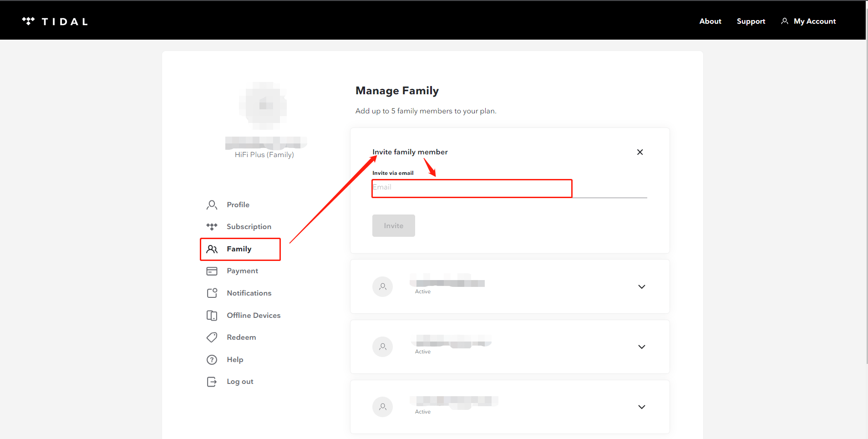868x439 pixels.
Task: Click the TIDAL logo in header
Action: click(55, 21)
